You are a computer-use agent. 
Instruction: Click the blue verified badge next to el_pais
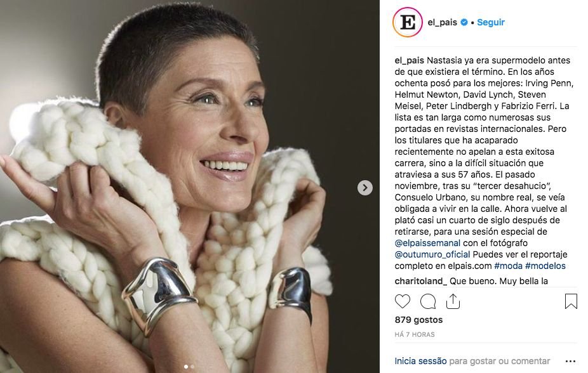point(464,22)
